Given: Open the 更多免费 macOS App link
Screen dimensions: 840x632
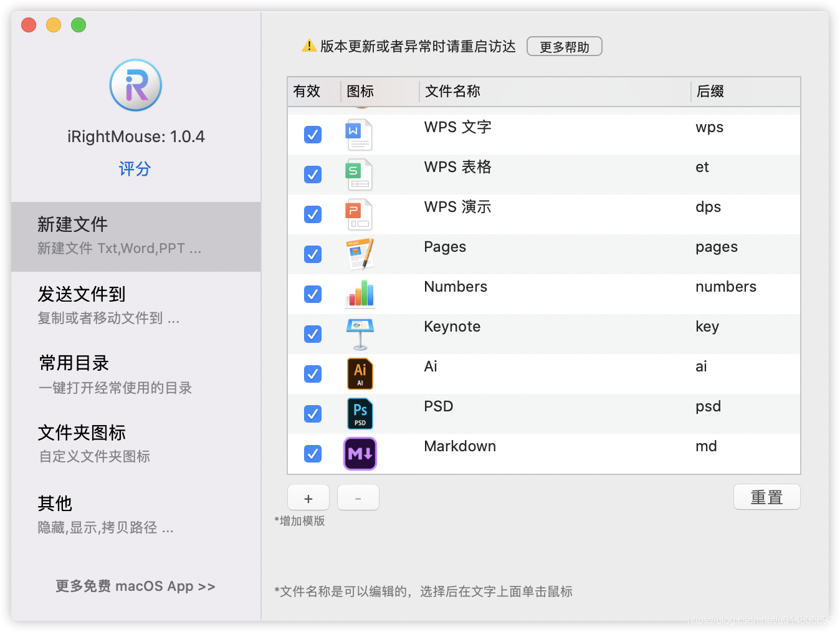Looking at the screenshot, I should pos(135,587).
